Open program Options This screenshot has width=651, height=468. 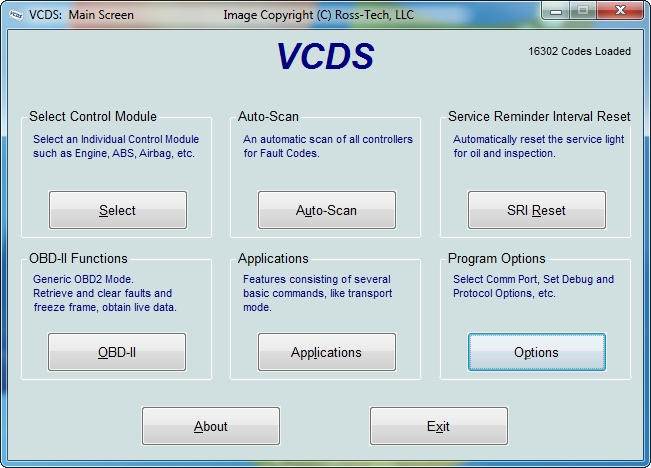tap(536, 352)
